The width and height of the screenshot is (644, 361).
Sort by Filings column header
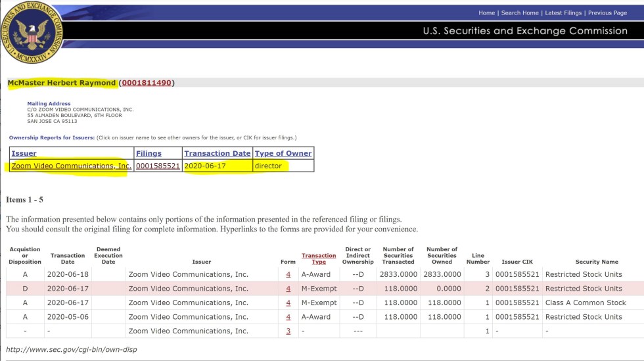point(149,153)
